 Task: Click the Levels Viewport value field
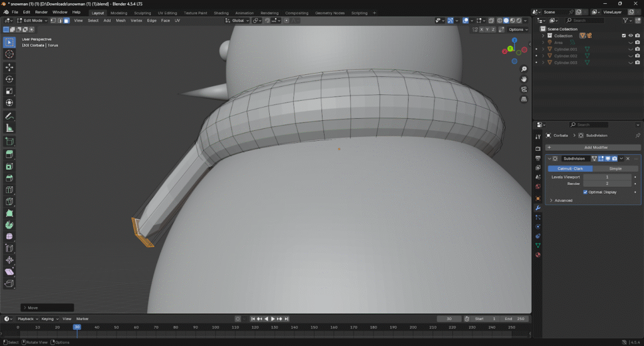point(606,177)
